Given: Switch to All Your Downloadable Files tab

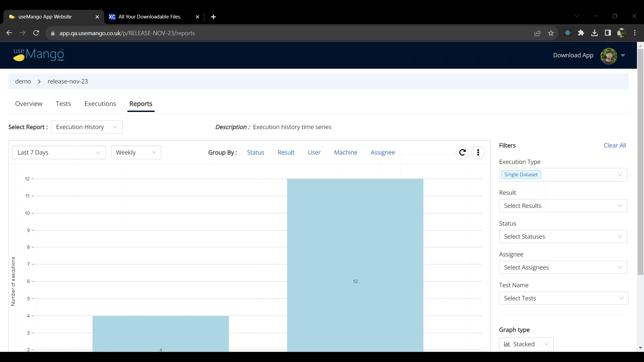Looking at the screenshot, I should coord(150,17).
